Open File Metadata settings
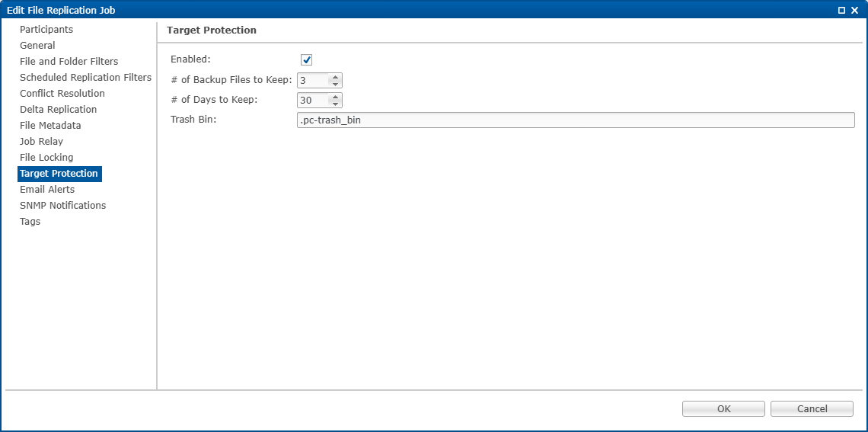The image size is (868, 432). pyautogui.click(x=50, y=126)
